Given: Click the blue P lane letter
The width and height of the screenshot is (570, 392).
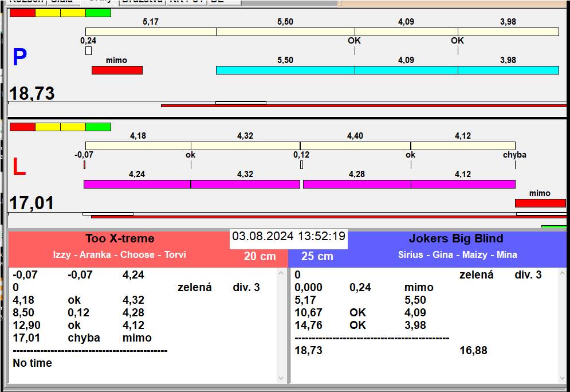Looking at the screenshot, I should point(19,58).
